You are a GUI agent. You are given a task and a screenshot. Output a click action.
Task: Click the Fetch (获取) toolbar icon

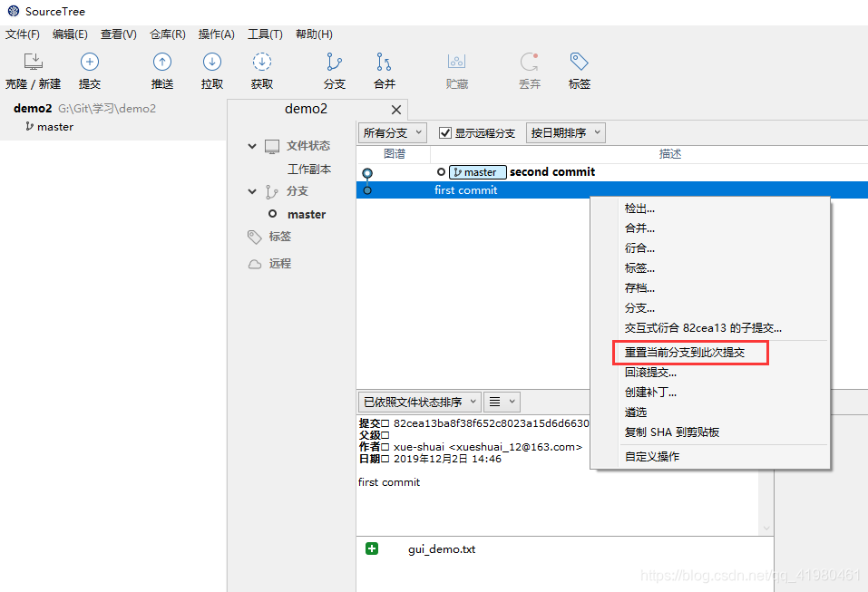coord(262,62)
